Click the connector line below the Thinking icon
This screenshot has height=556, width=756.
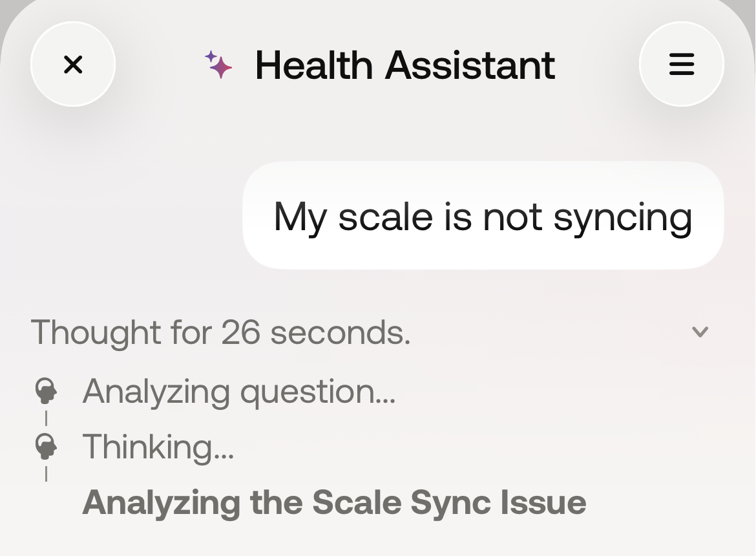[47, 473]
